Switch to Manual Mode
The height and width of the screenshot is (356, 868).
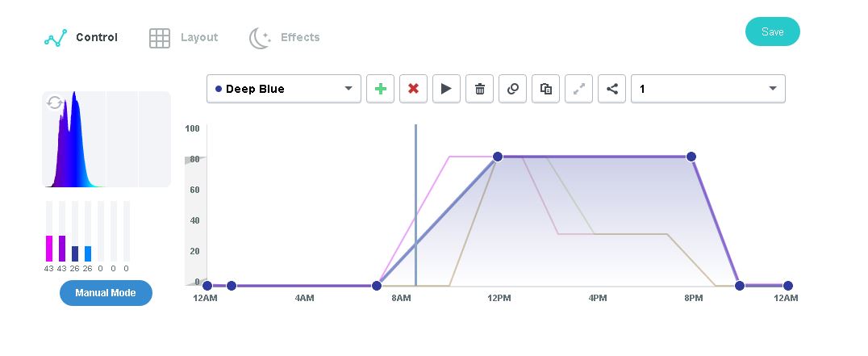(x=106, y=293)
